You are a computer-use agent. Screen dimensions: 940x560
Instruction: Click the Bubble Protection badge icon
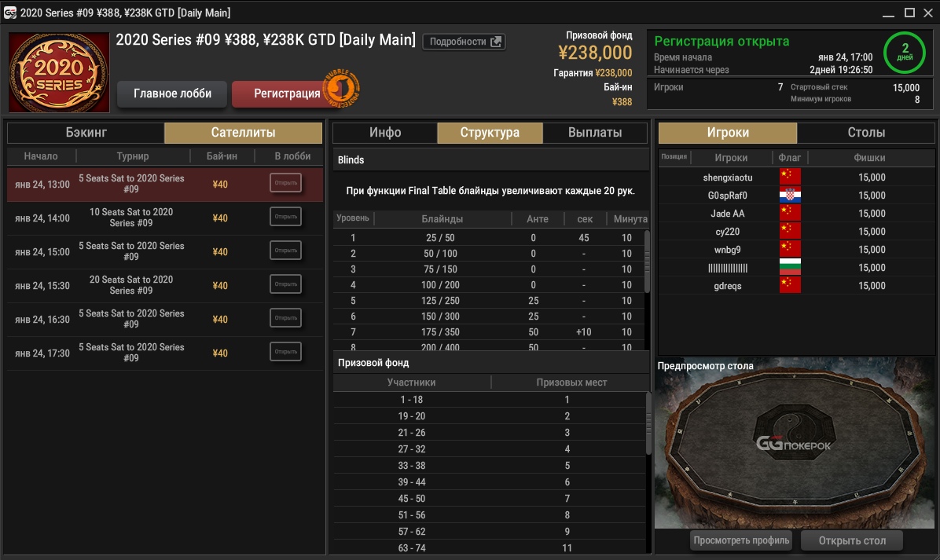click(x=343, y=89)
